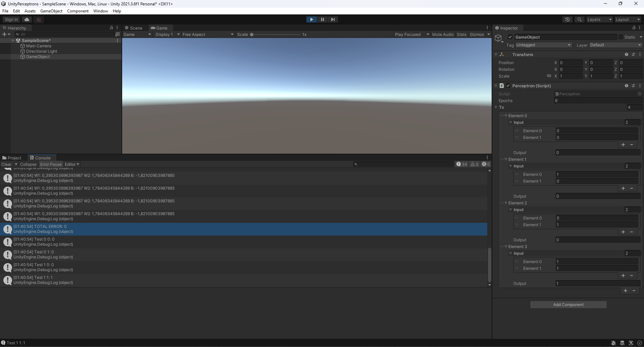644x347 pixels.
Task: Adjust the Game view Scale slider
Action: click(x=276, y=34)
